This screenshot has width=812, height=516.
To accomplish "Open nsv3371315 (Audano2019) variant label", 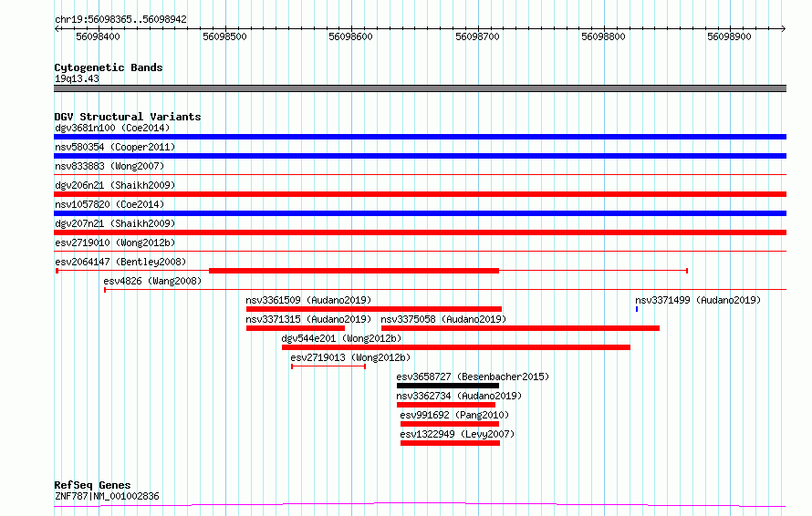I will pyautogui.click(x=308, y=319).
